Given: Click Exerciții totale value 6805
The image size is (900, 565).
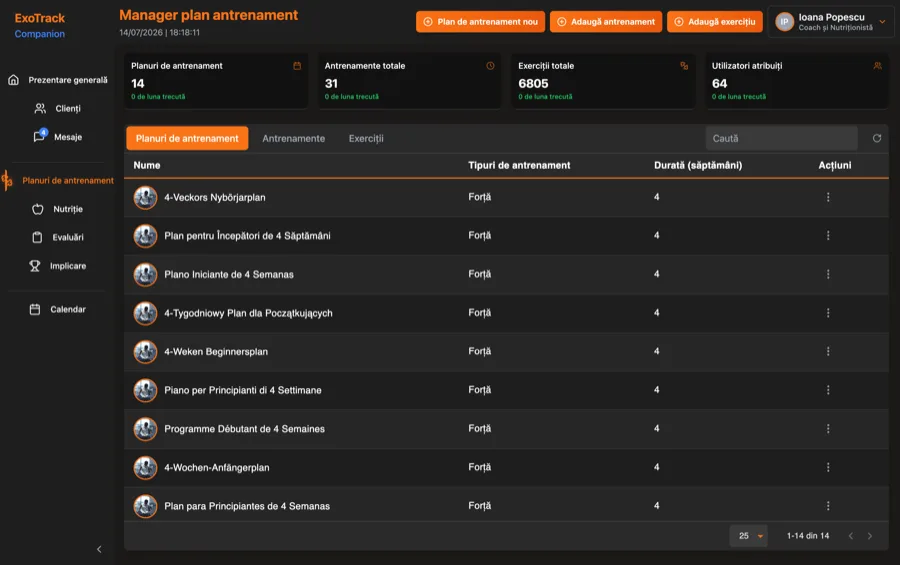Looking at the screenshot, I should (x=533, y=84).
